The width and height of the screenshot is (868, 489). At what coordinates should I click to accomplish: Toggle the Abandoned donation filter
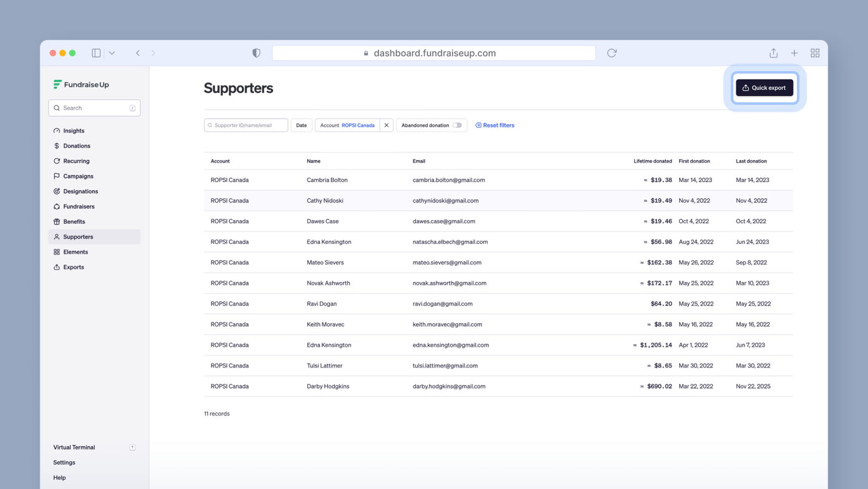[x=458, y=125]
